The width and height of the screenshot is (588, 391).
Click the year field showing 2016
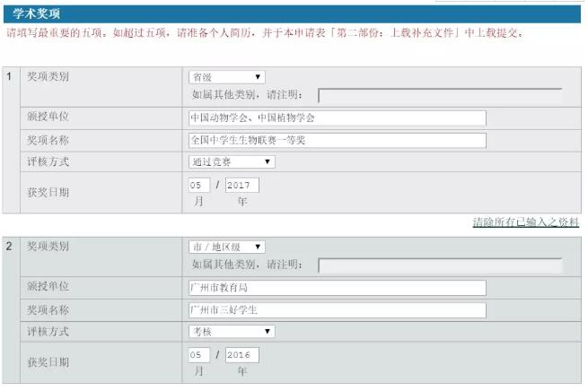tap(241, 354)
